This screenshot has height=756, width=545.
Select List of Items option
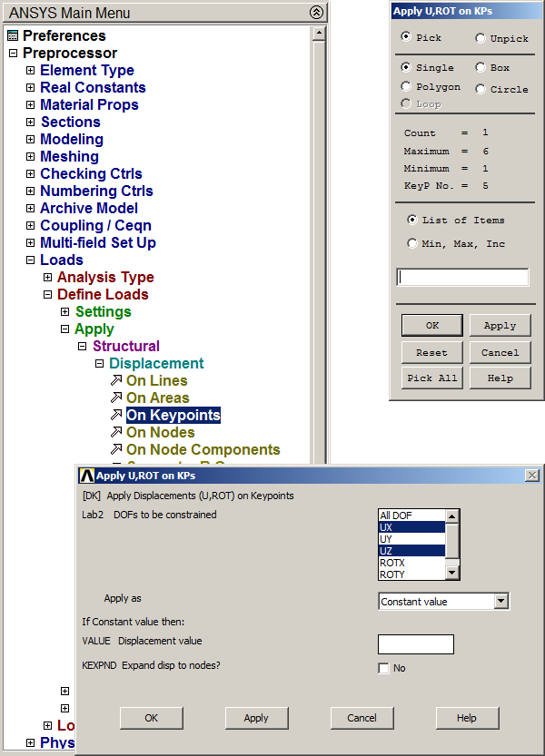click(411, 220)
